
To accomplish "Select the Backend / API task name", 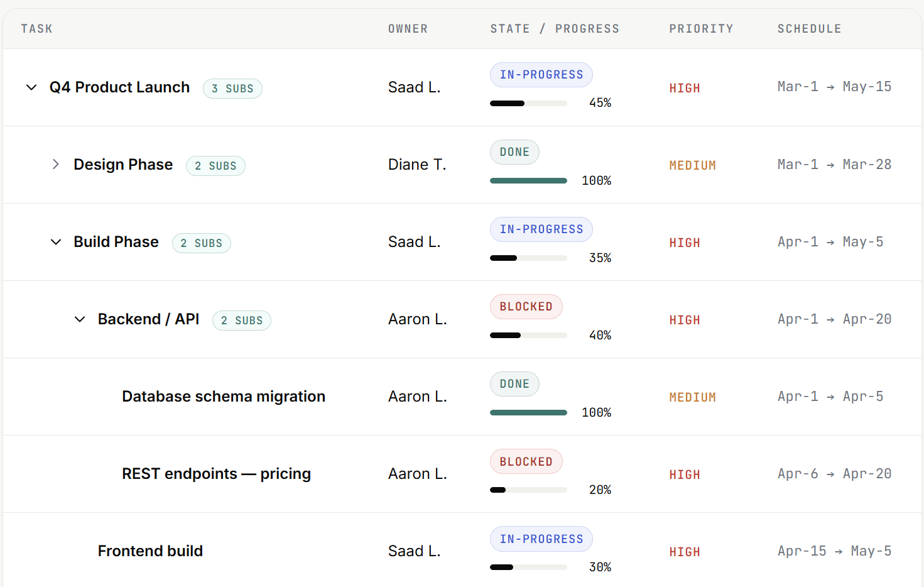I will click(148, 319).
